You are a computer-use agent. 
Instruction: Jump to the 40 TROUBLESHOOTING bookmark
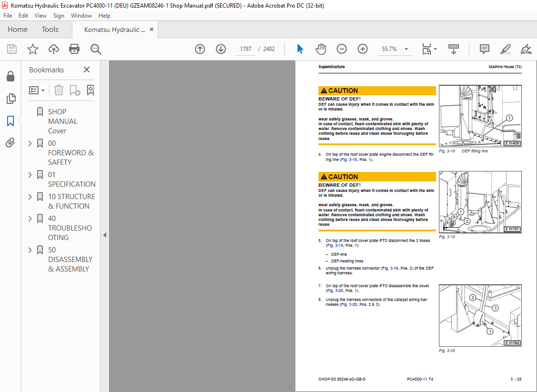point(70,228)
